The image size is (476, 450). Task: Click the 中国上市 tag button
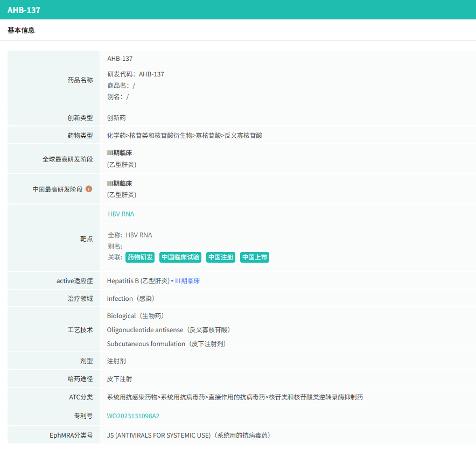tap(255, 257)
